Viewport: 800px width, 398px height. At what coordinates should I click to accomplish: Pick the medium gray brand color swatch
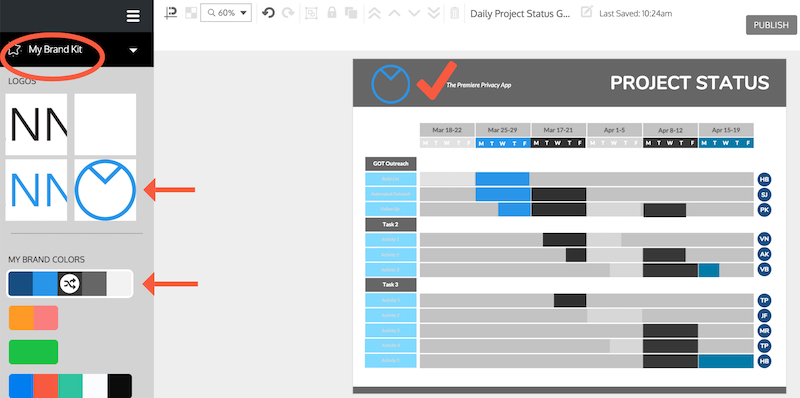[94, 284]
